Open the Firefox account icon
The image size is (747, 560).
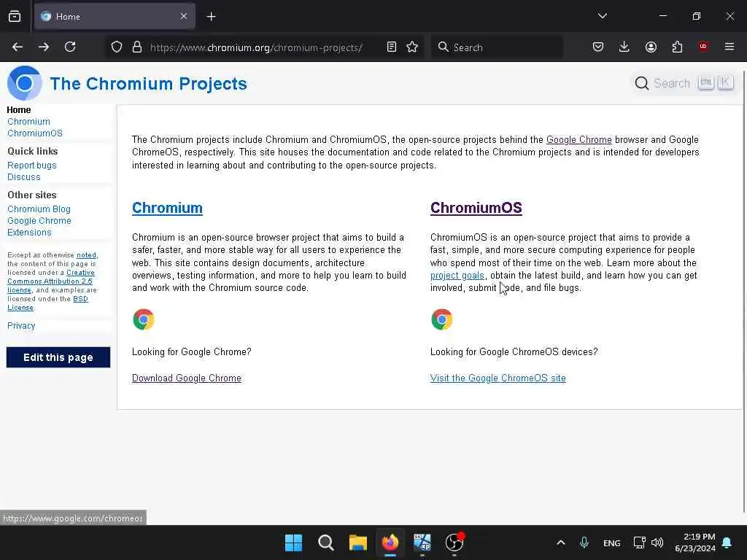[x=651, y=47]
